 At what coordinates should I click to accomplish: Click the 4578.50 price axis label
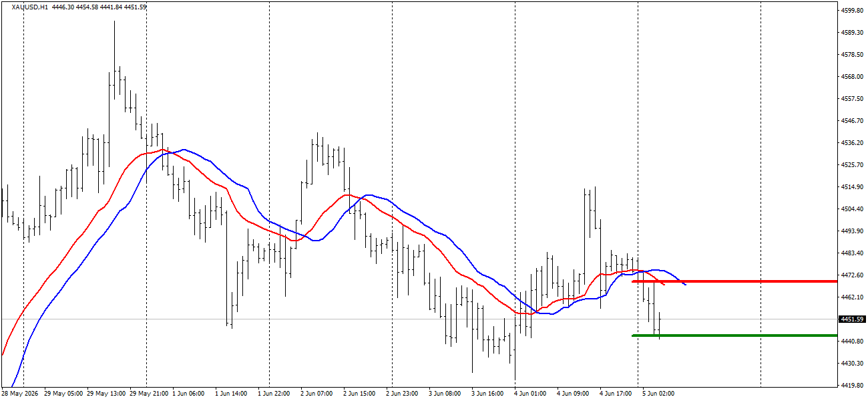852,55
